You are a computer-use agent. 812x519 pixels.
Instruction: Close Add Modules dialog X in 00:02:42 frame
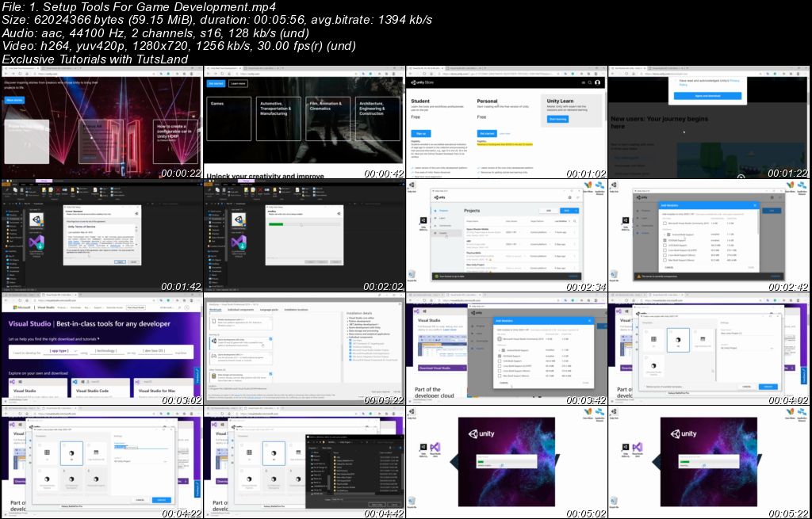coord(755,205)
